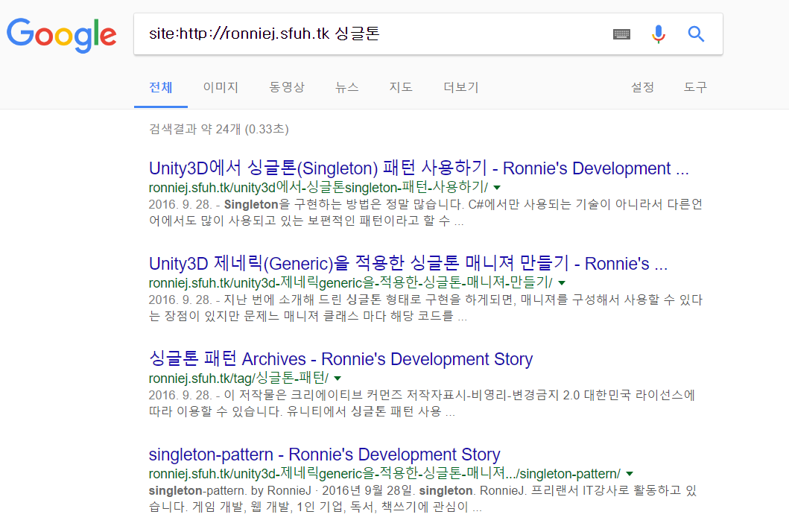Click the snippet starting 이 저작물은 크리에이티브 커먼즈
This screenshot has height=532, width=789.
[422, 403]
